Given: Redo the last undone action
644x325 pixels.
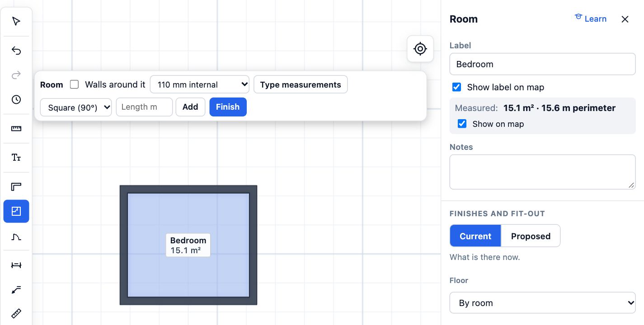Looking at the screenshot, I should point(16,75).
